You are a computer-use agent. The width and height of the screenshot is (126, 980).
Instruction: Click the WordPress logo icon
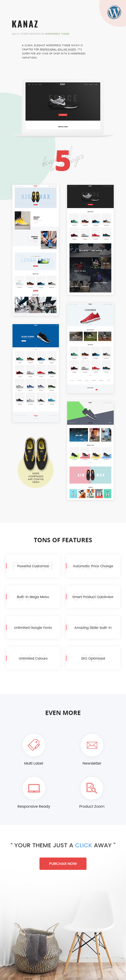point(114,13)
